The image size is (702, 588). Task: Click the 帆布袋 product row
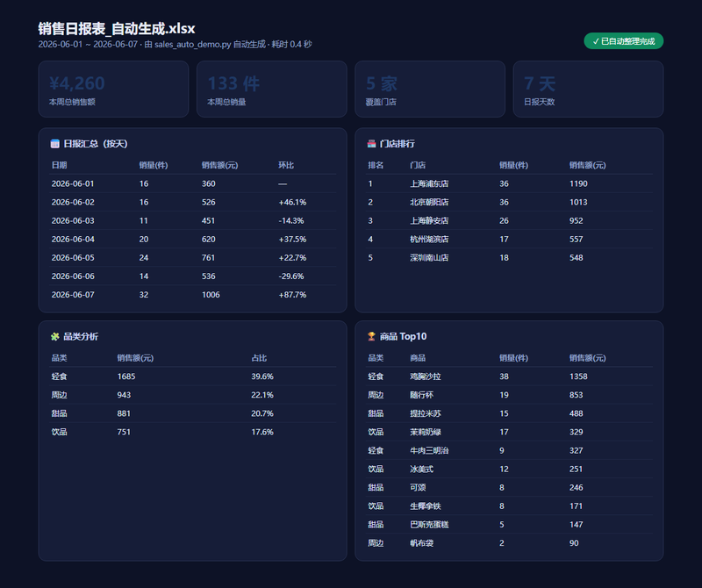point(509,542)
